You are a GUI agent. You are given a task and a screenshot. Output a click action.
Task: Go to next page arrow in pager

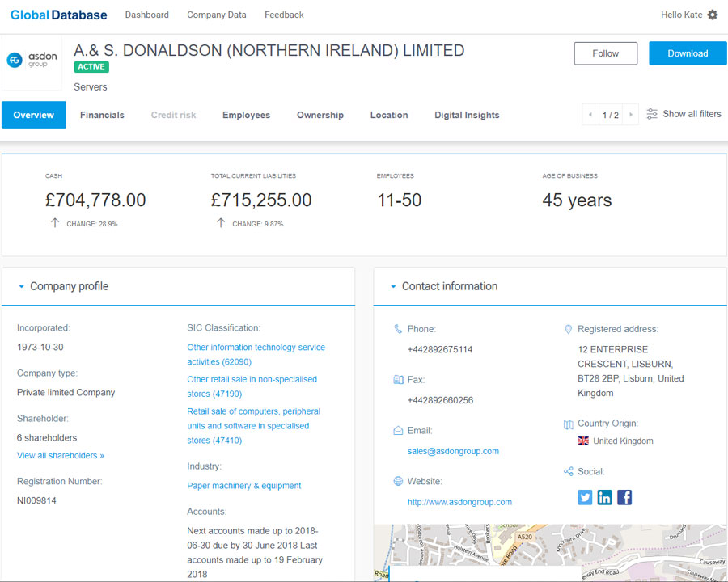point(630,115)
